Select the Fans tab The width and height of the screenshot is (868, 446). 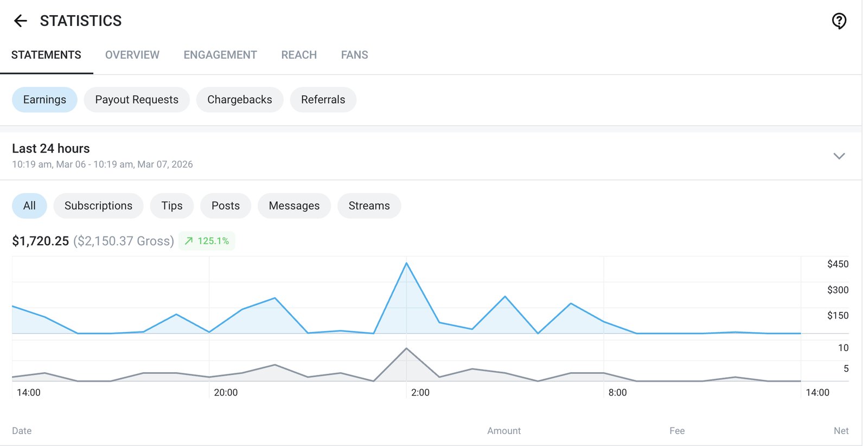tap(355, 55)
